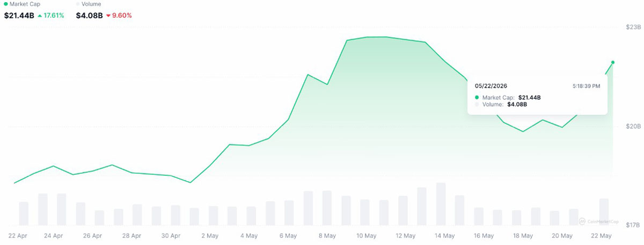The height and width of the screenshot is (245, 644).
Task: Click the $17B axis label
Action: point(633,226)
